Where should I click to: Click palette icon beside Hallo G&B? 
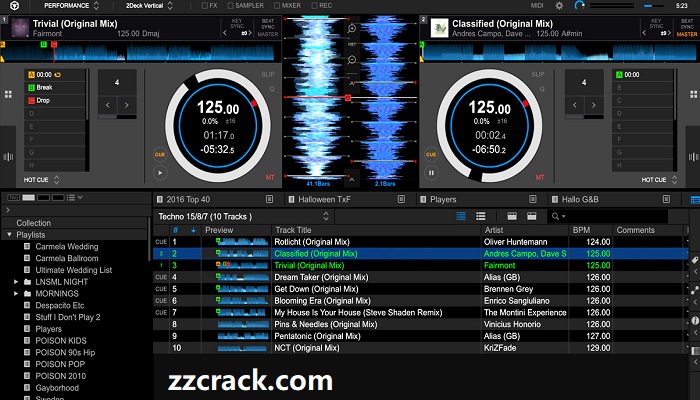coord(666,199)
